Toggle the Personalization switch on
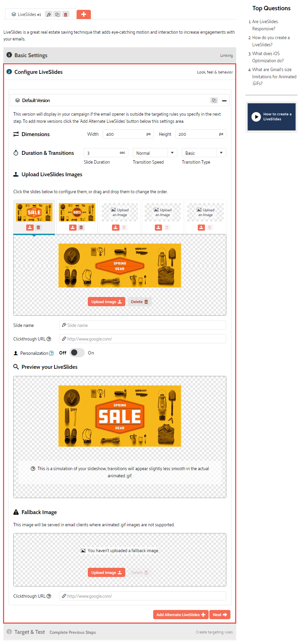Viewport: 306px width, 644px height. (x=77, y=353)
